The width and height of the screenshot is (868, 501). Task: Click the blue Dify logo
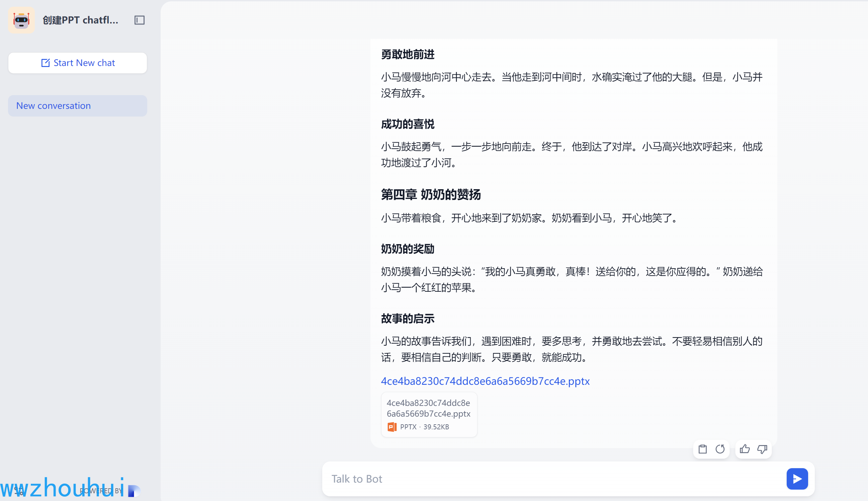click(x=134, y=491)
